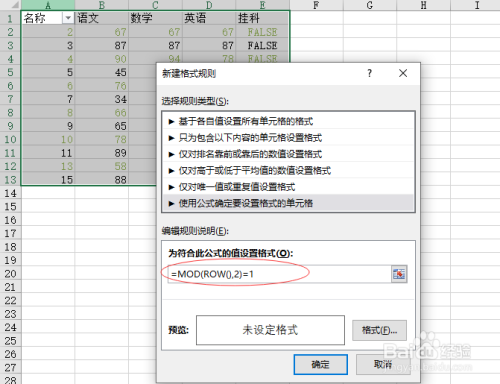Select row 27 header

click(x=10, y=368)
